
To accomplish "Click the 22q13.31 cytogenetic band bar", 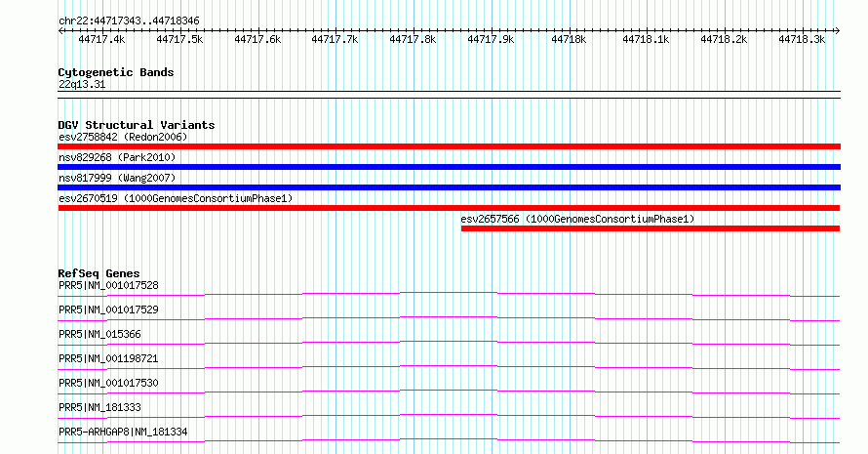I will click(449, 95).
